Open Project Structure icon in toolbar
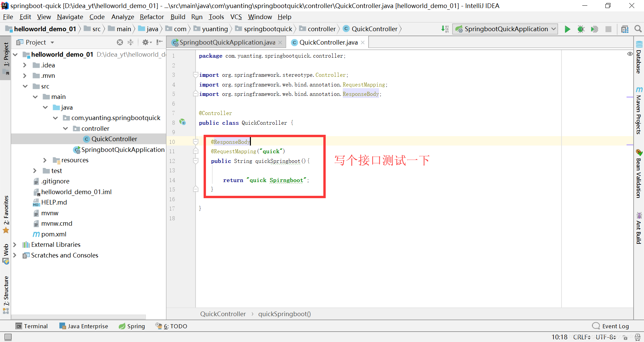Image resolution: width=644 pixels, height=342 pixels. pos(625,29)
